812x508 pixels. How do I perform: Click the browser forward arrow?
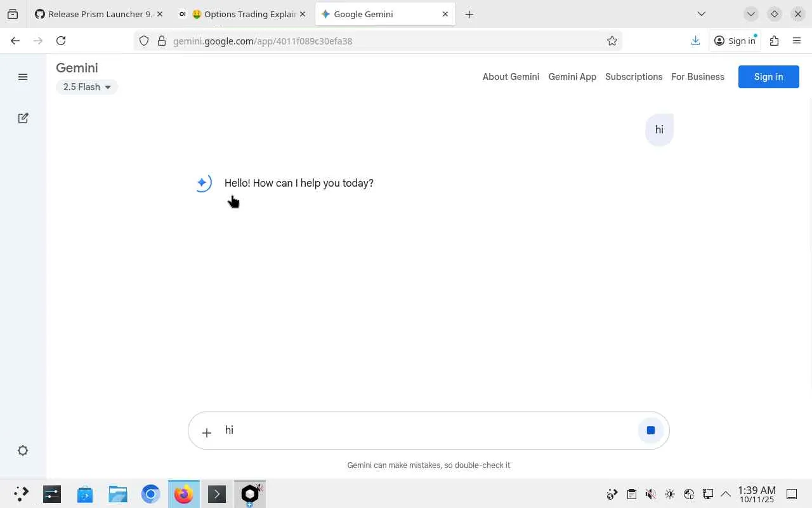tap(38, 41)
